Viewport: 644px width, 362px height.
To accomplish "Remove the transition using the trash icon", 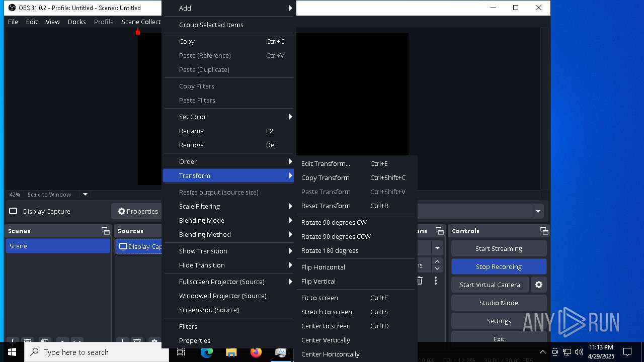I will (x=420, y=281).
